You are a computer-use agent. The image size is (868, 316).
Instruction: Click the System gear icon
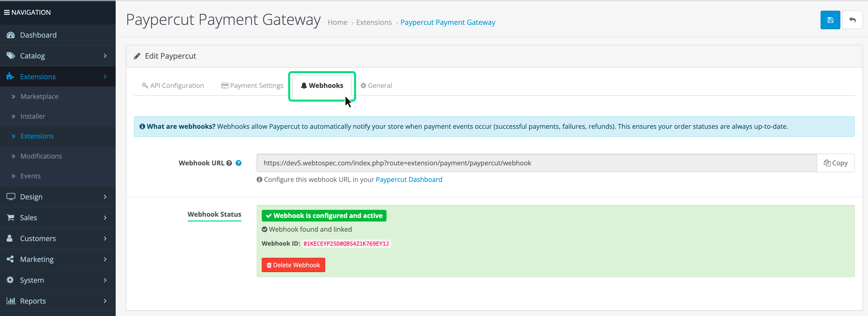10,280
